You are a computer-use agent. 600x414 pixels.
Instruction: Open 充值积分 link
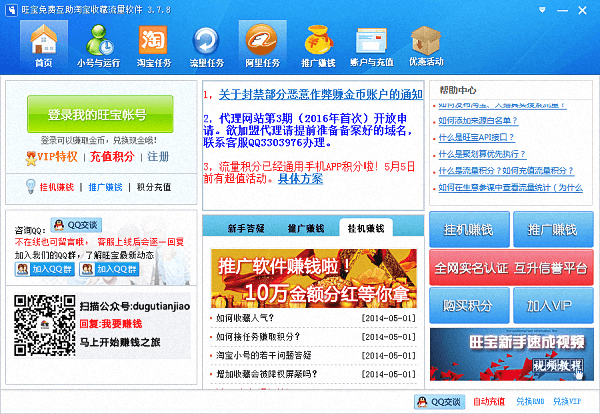coord(112,156)
